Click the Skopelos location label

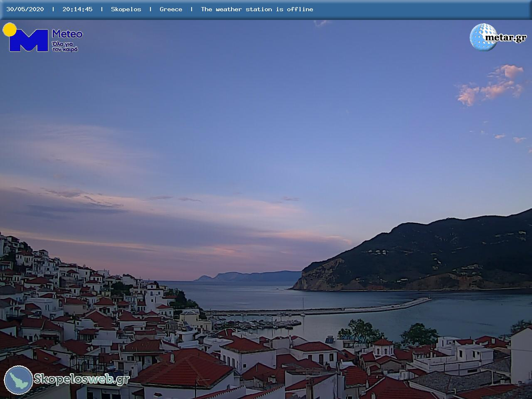tap(126, 9)
